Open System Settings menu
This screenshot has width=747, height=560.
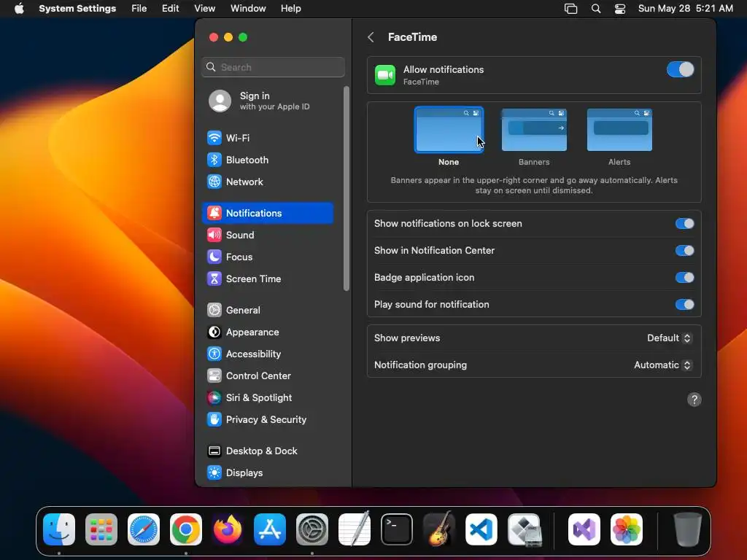pyautogui.click(x=77, y=9)
